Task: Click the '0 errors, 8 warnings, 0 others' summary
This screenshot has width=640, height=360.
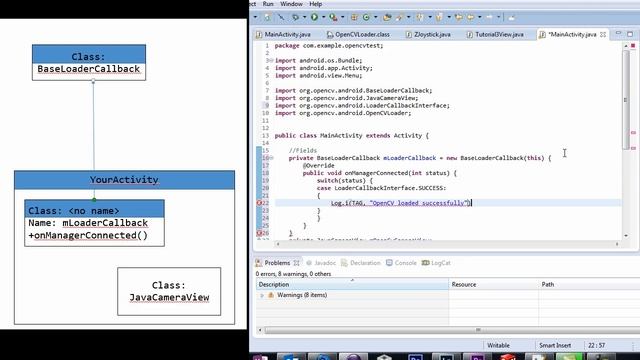Action: click(x=293, y=274)
